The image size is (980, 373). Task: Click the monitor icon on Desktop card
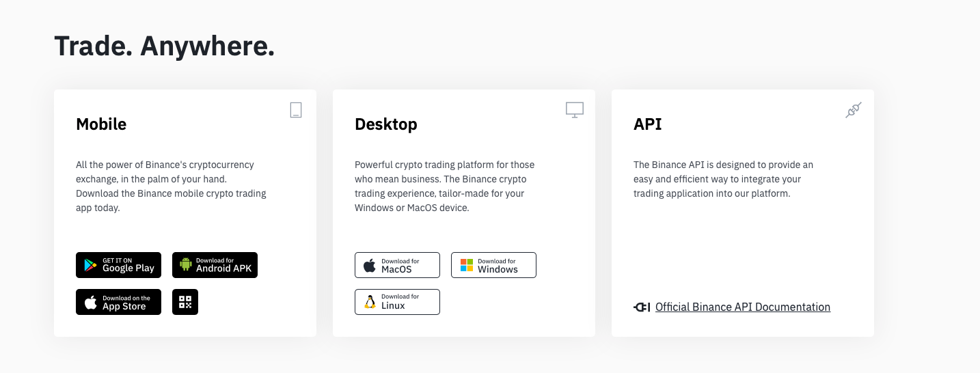(x=575, y=110)
